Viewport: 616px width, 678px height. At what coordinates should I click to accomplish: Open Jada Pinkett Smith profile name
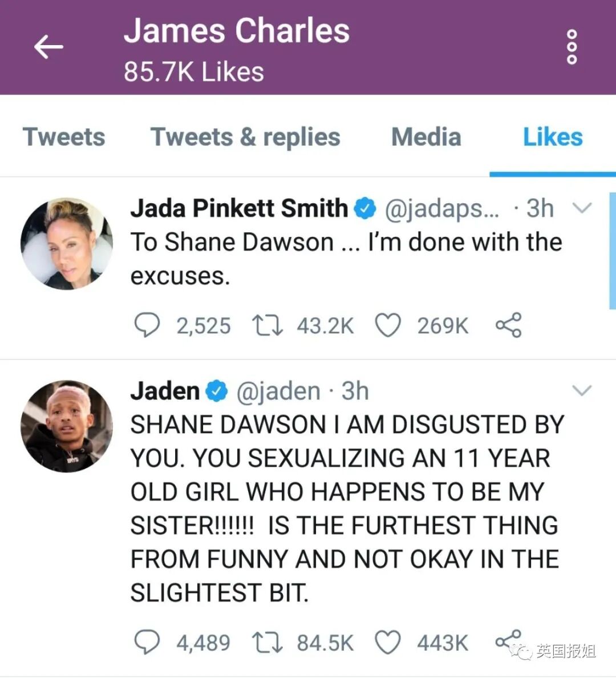point(239,208)
